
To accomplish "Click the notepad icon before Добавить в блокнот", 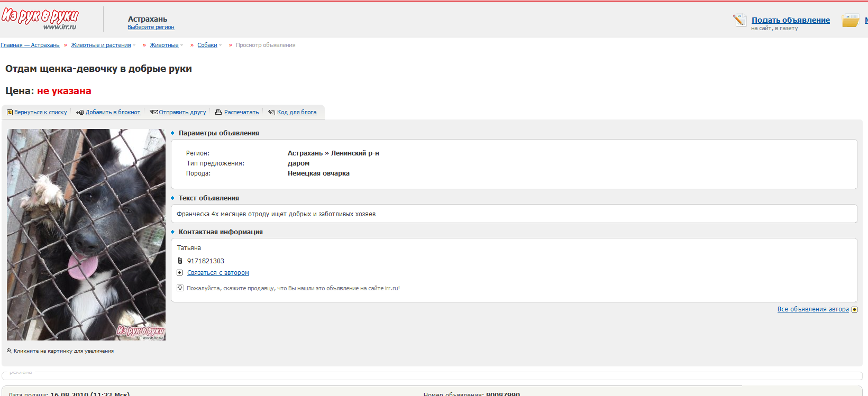I will [x=80, y=112].
